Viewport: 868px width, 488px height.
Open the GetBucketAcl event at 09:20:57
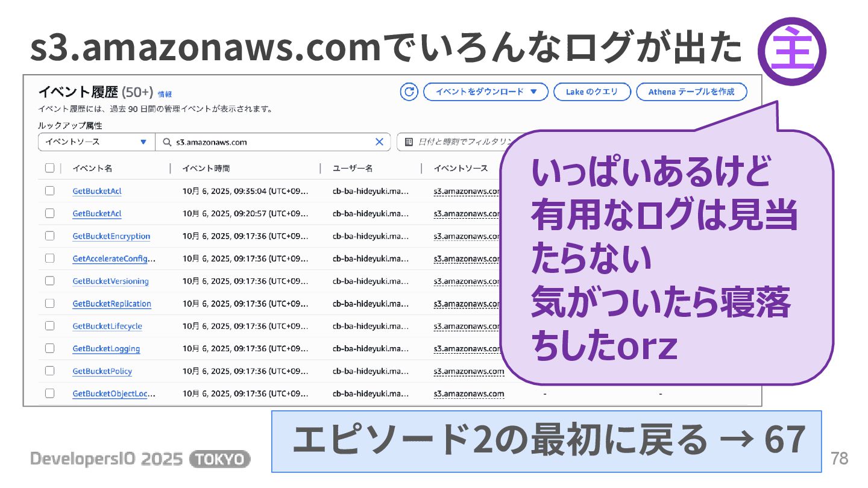(x=97, y=213)
